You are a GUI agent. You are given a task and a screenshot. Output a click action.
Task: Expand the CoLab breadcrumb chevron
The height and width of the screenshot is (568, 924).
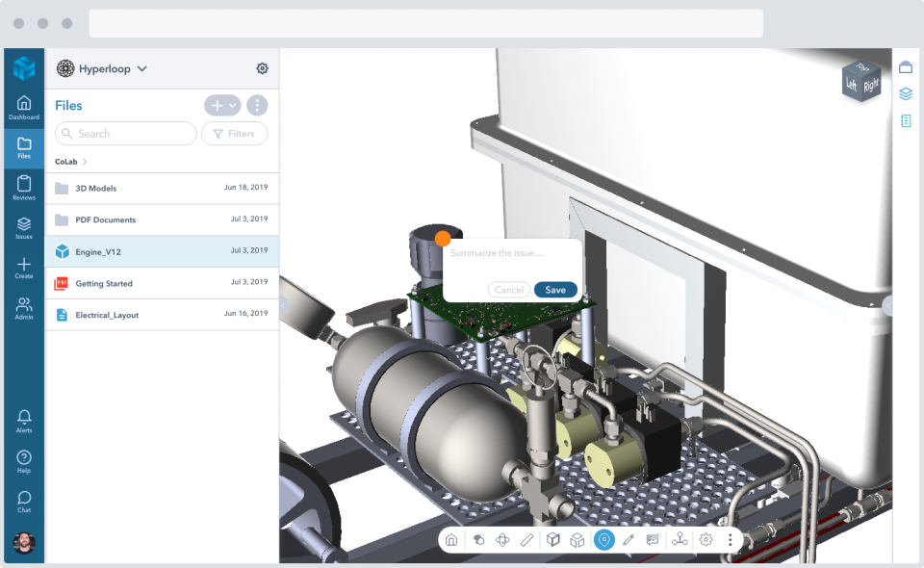pyautogui.click(x=85, y=162)
